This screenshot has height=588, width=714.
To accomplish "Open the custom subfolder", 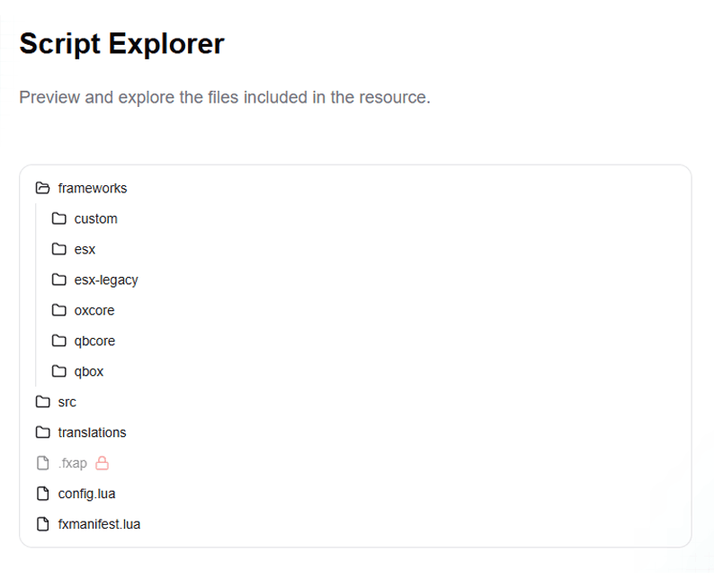I will coord(95,218).
